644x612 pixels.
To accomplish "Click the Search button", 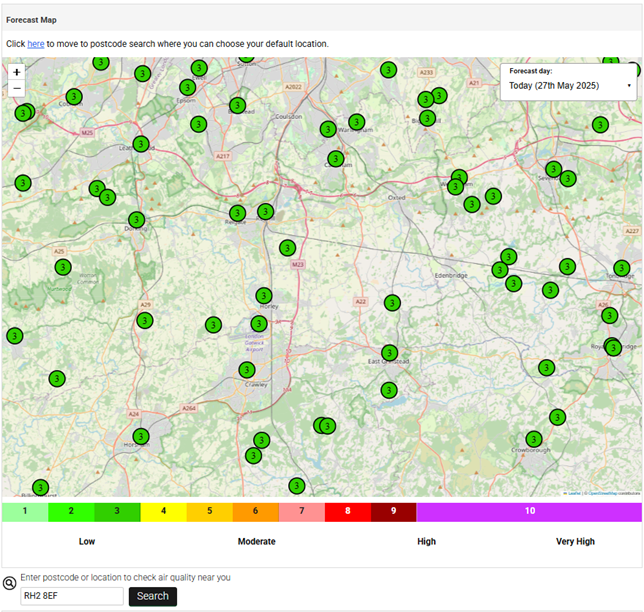I will pyautogui.click(x=153, y=596).
